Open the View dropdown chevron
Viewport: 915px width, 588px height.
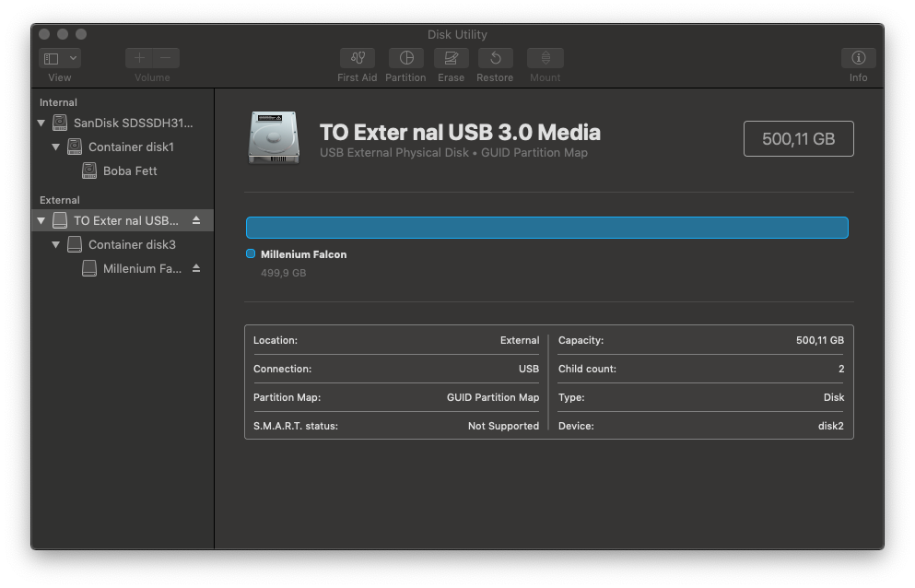click(x=73, y=58)
